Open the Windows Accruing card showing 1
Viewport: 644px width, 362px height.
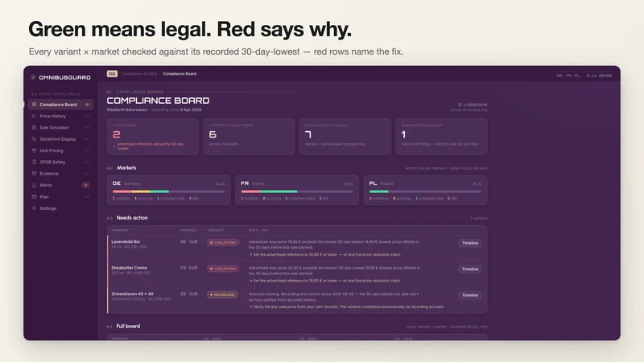[441, 137]
